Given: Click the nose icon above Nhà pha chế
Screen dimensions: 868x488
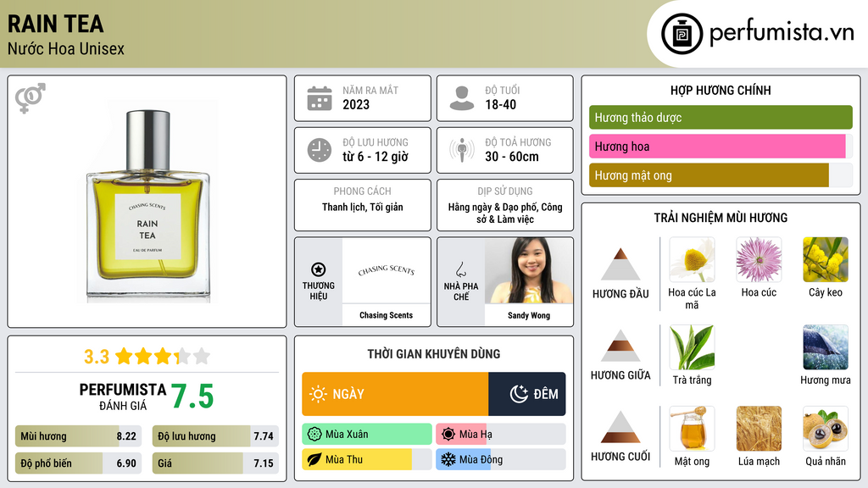Looking at the screenshot, I should click(460, 269).
